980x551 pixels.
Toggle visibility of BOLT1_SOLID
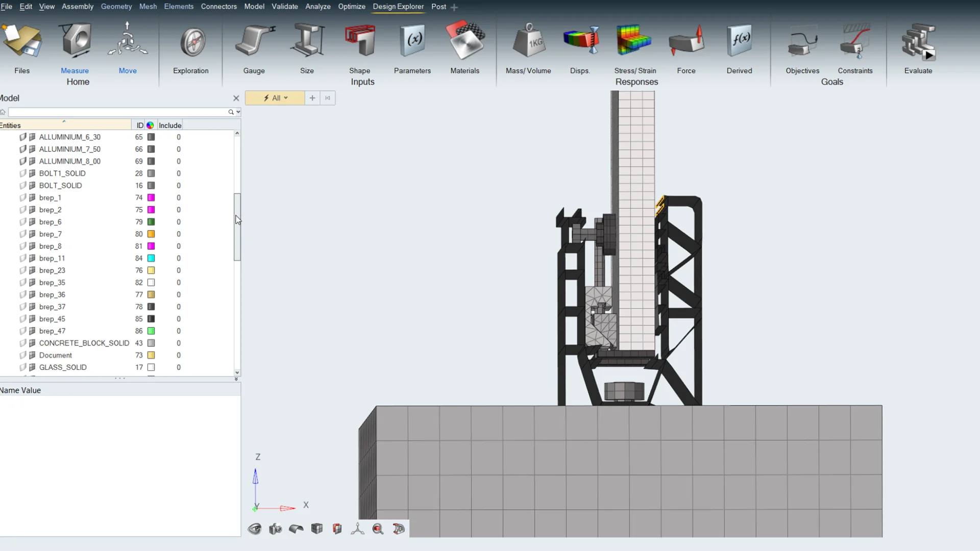pyautogui.click(x=22, y=173)
